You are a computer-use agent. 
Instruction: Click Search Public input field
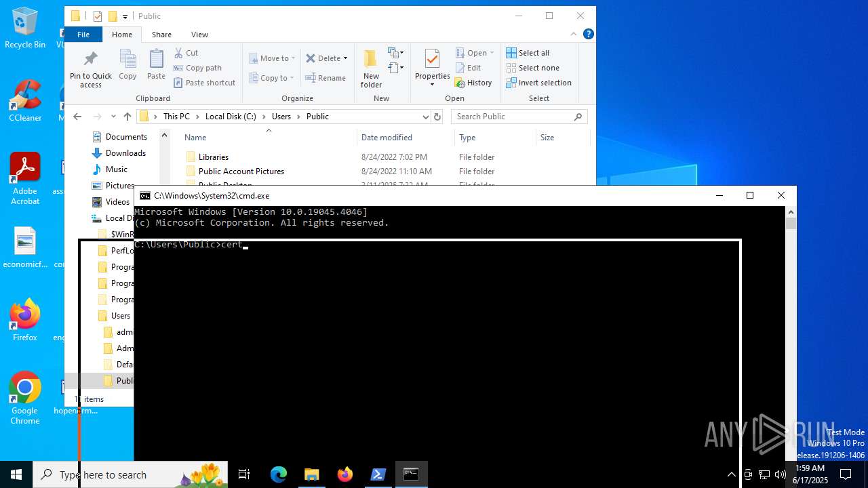(x=519, y=117)
